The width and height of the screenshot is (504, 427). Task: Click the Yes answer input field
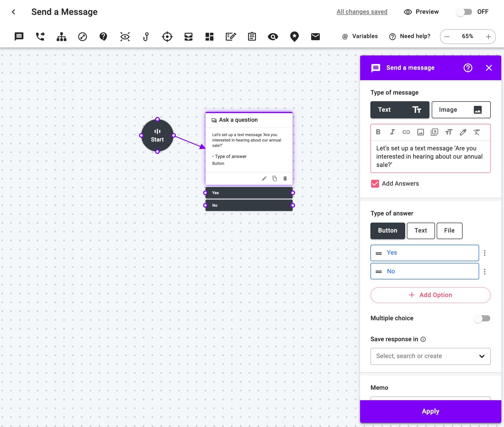[x=425, y=253]
